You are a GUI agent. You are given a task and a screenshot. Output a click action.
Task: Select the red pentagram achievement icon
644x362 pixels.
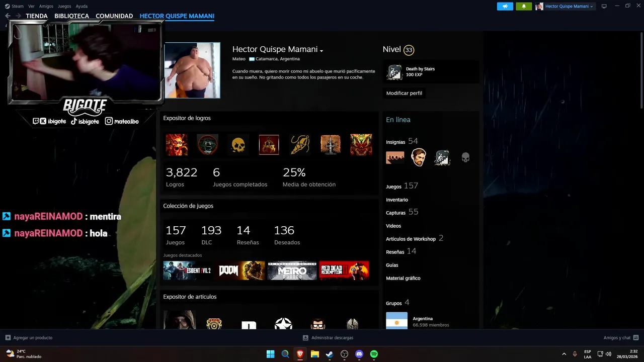click(x=269, y=145)
